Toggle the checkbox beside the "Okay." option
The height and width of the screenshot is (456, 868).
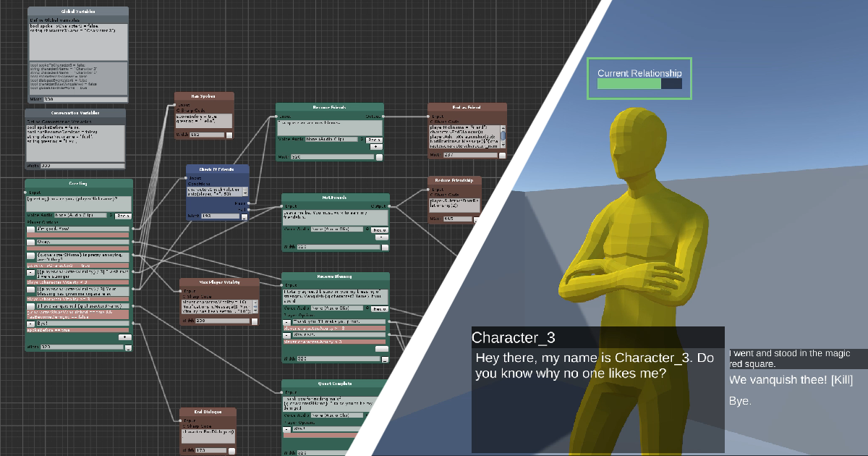point(30,242)
